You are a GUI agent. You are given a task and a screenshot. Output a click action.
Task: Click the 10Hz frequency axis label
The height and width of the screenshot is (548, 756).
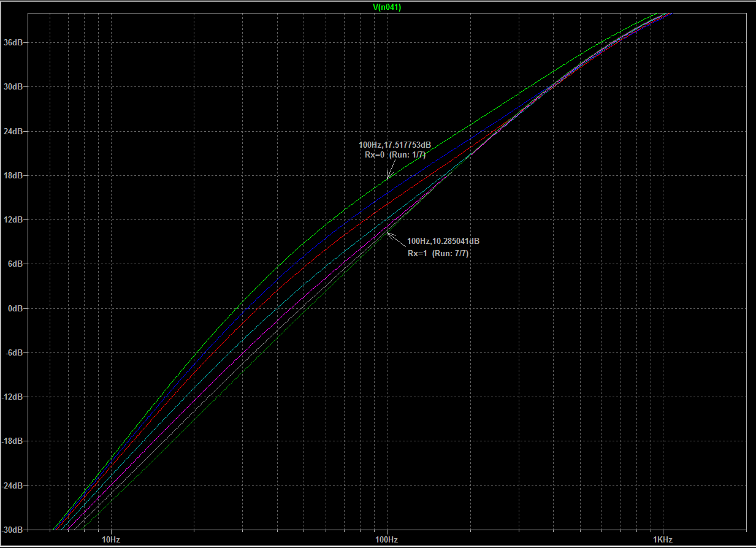(x=111, y=539)
